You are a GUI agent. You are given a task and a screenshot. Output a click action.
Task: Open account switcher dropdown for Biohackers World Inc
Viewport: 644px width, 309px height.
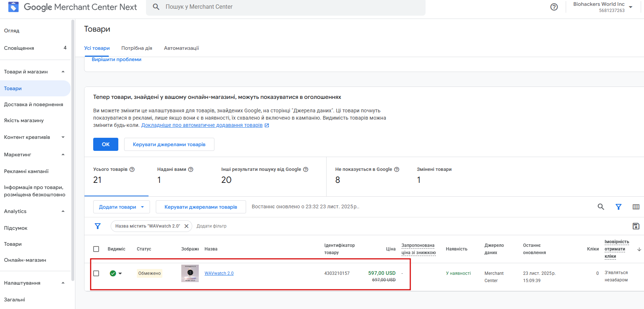[x=631, y=7]
